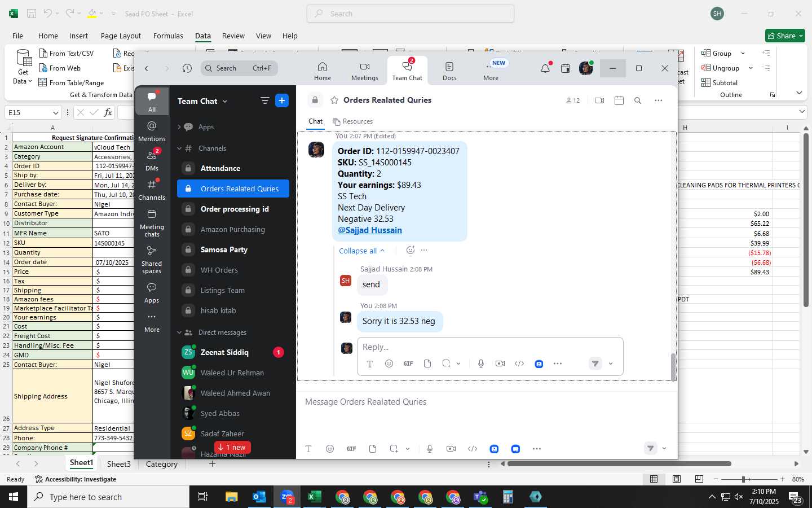The height and width of the screenshot is (508, 812).
Task: Open Shared spaces in sidebar
Action: 152,259
